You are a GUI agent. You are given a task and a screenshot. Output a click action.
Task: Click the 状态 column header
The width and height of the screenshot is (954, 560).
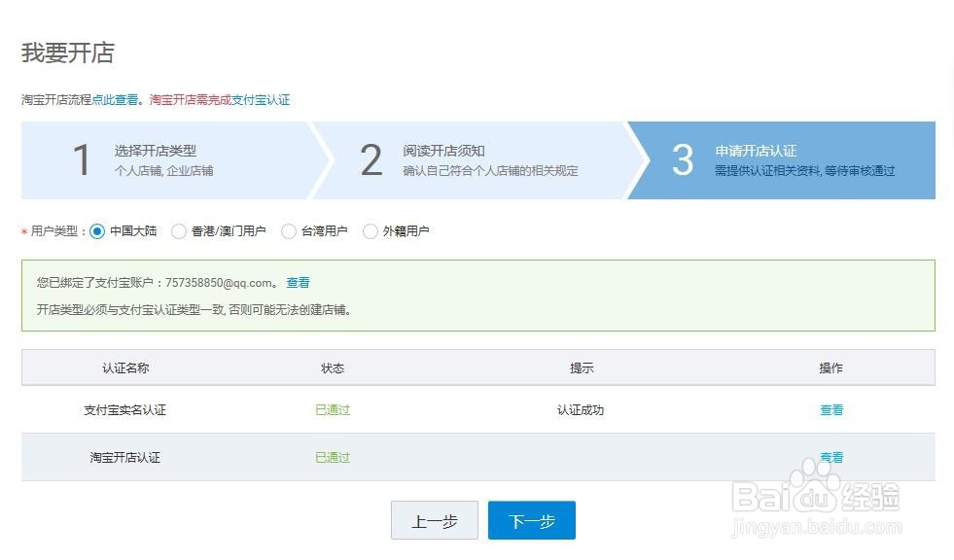pyautogui.click(x=333, y=367)
